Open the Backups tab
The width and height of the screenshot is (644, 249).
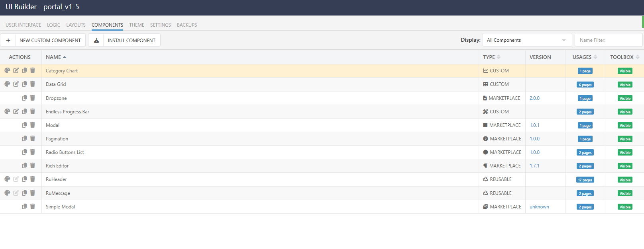pos(187,25)
